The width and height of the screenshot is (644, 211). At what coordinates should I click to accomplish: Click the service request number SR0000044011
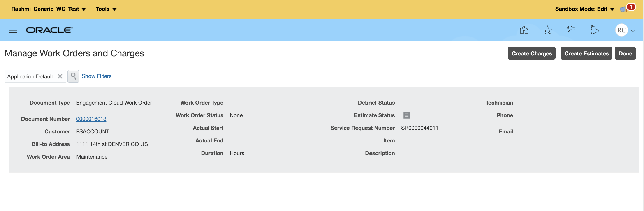419,128
